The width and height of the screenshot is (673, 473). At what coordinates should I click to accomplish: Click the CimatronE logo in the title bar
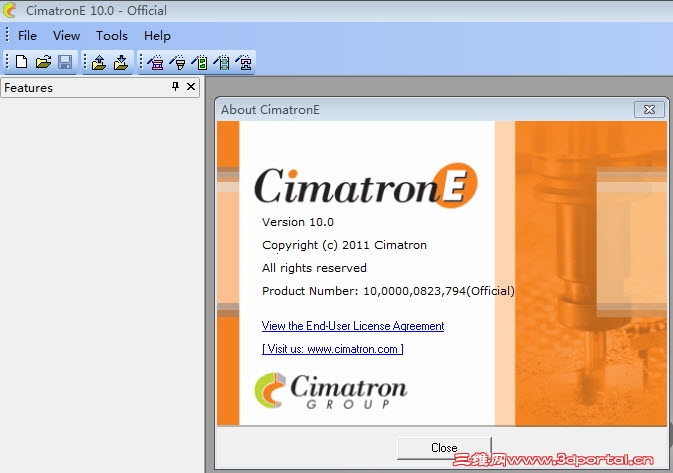pyautogui.click(x=9, y=10)
